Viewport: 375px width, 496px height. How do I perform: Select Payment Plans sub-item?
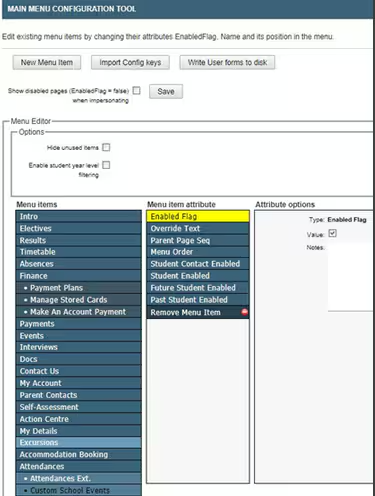79,288
